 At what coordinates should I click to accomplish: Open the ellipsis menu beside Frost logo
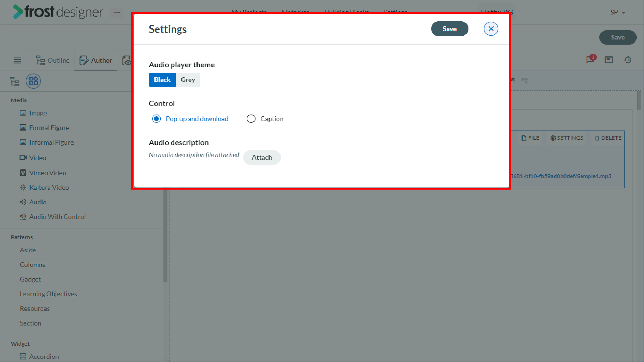pos(117,13)
